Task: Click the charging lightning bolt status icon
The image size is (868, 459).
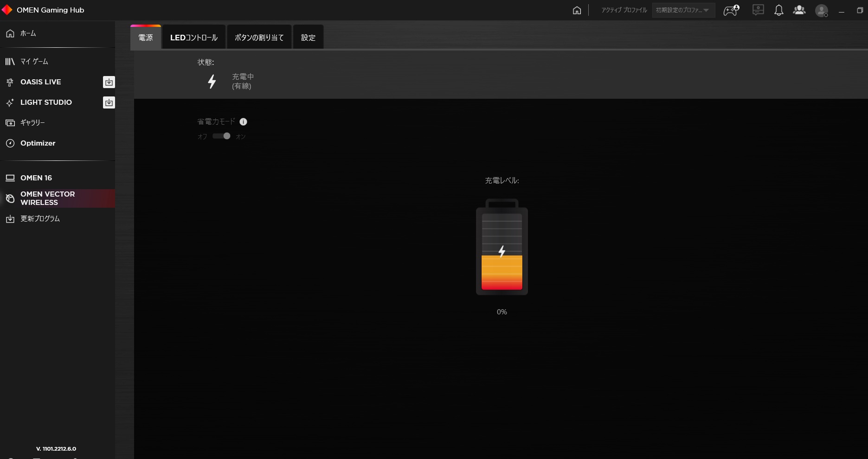Action: point(212,82)
